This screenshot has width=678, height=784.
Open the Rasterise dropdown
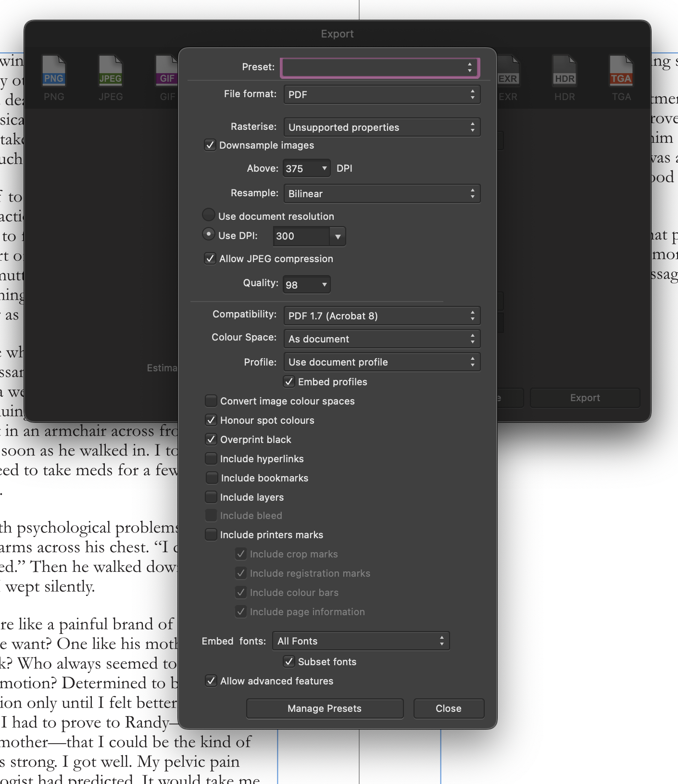click(382, 127)
